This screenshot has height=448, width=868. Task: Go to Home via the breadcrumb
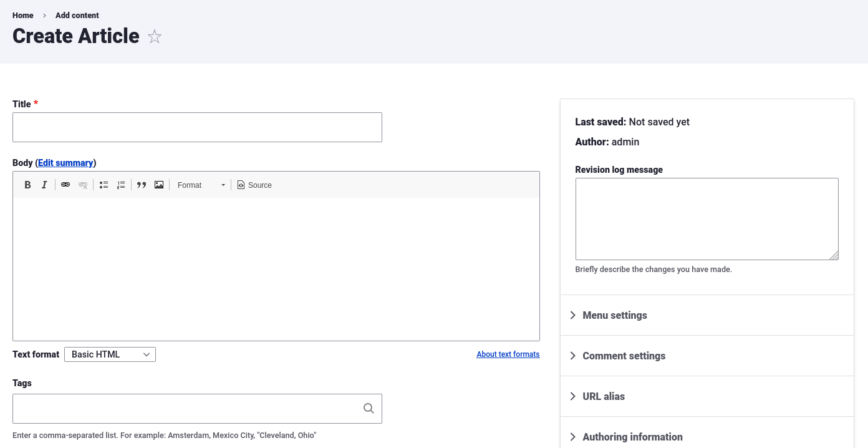(23, 15)
